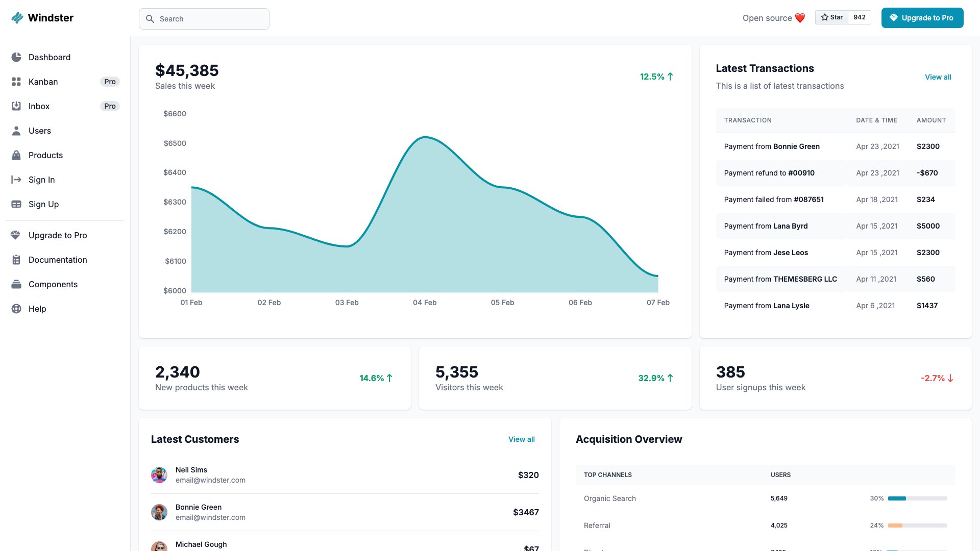
Task: Open the Inbox tray icon
Action: pos(16,106)
